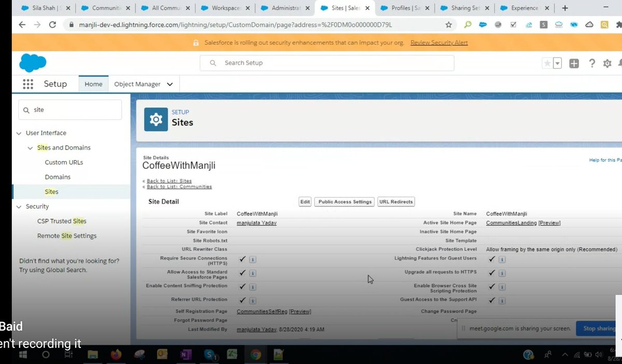Select Remote Site Settings in setup tree
This screenshot has height=364, width=622.
[67, 236]
